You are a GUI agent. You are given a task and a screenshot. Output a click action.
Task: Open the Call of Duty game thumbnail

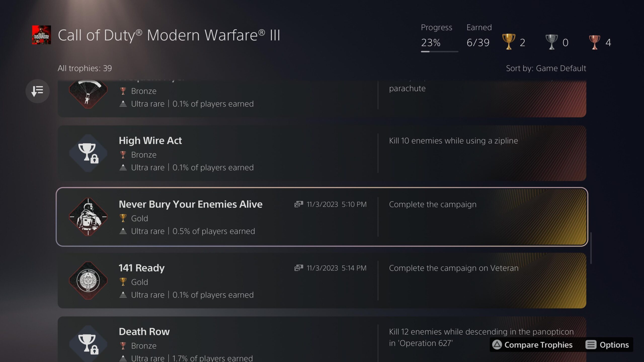[42, 35]
